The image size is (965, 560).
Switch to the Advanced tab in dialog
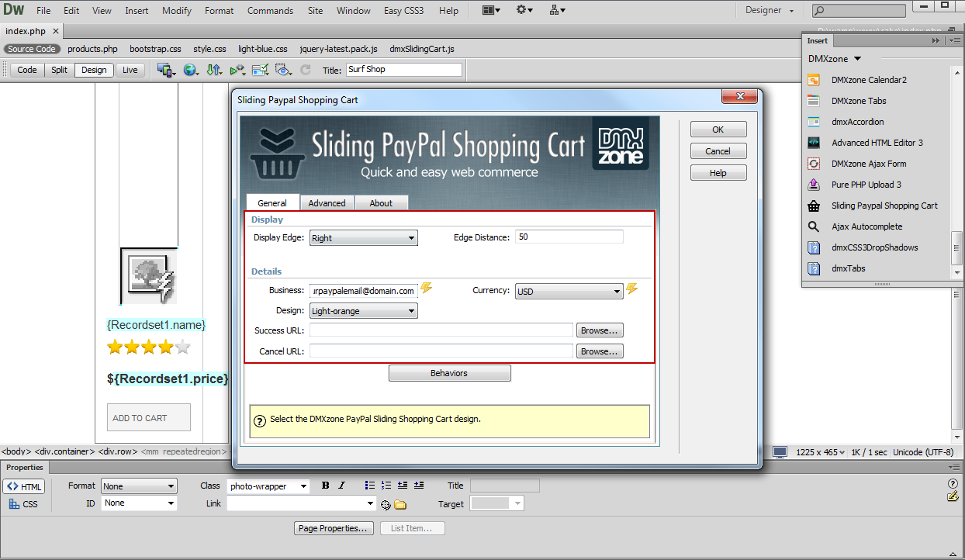pyautogui.click(x=327, y=203)
